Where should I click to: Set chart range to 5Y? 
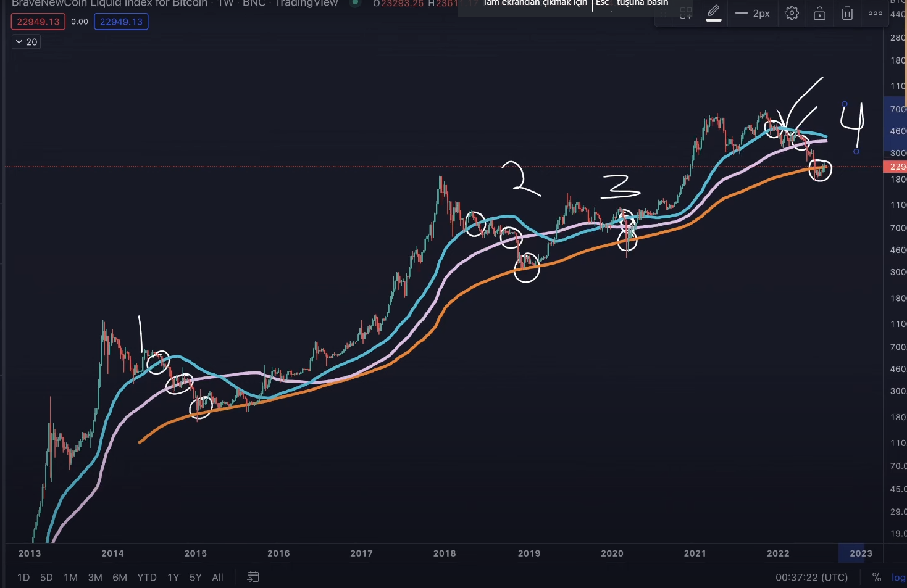tap(196, 578)
